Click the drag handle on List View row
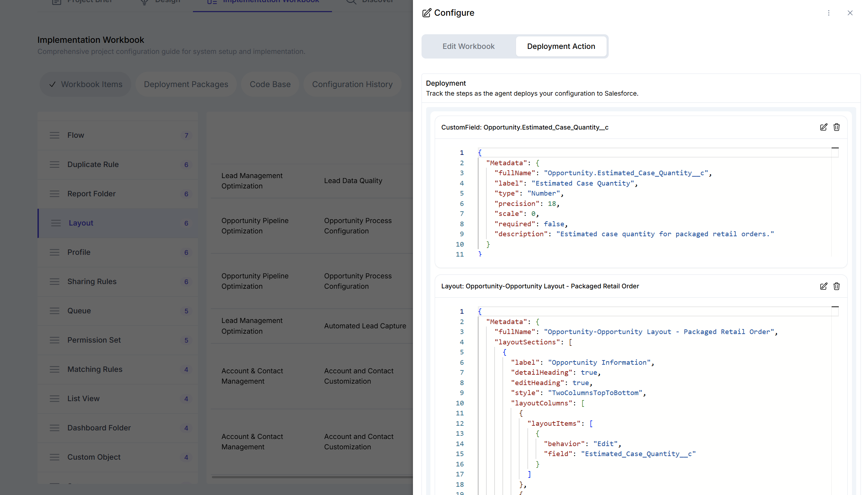Image resolution: width=868 pixels, height=495 pixels. [x=55, y=399]
